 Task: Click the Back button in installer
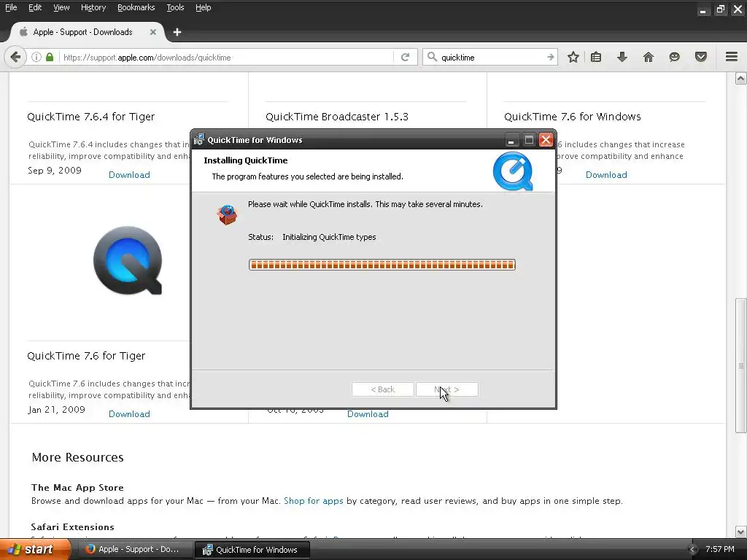(x=382, y=389)
